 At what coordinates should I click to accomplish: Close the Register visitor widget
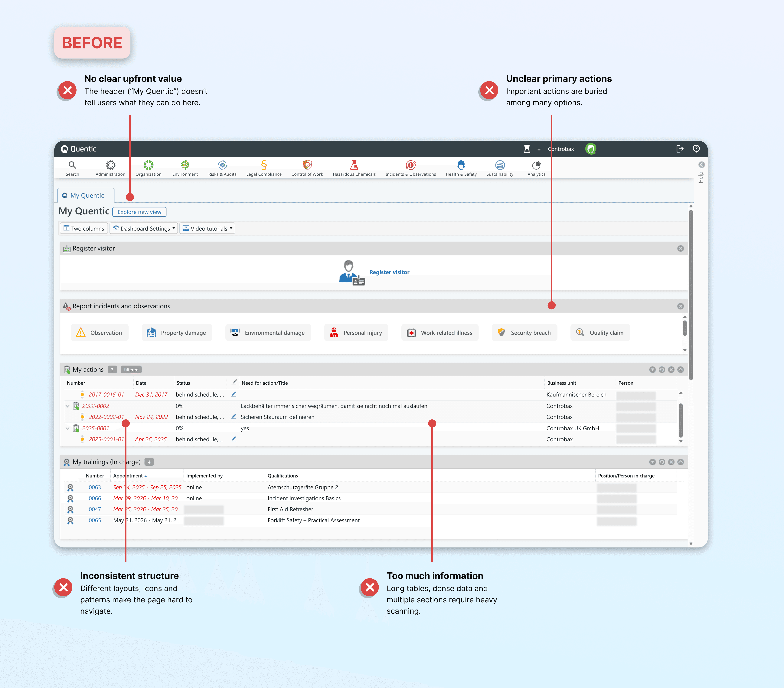pos(680,248)
